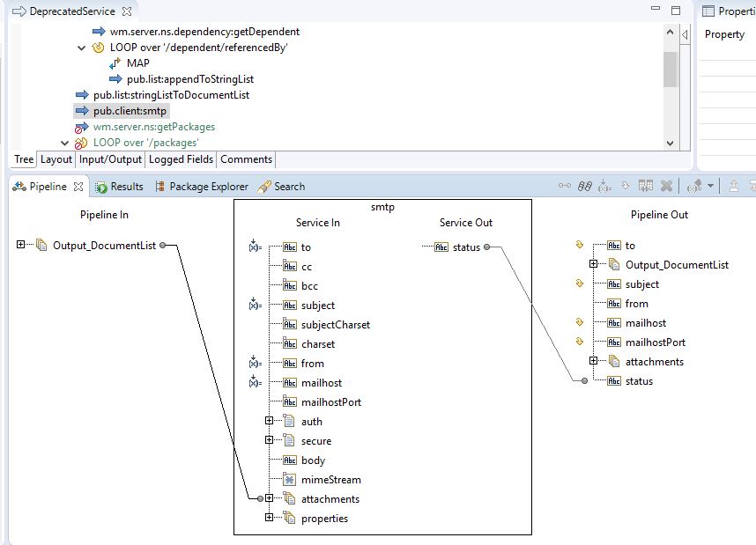
Task: Expand attachments in Pipeline Out
Action: pyautogui.click(x=593, y=360)
